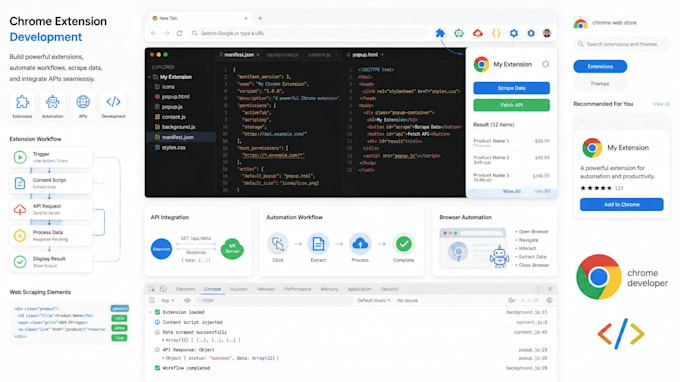Click the Chrome address bar search field
The image size is (680, 382).
[x=309, y=33]
